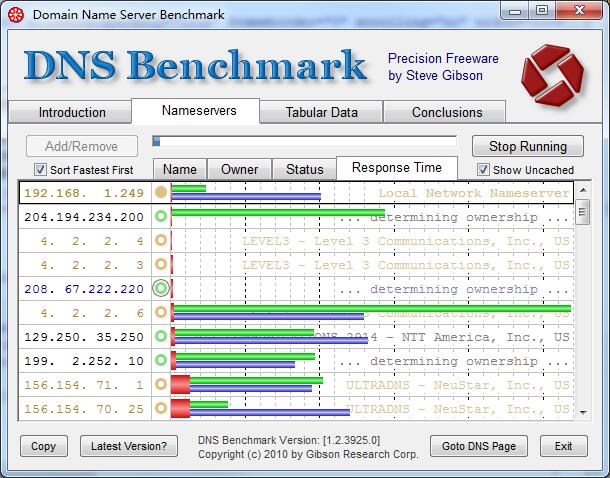
Task: Click the status circle for 156.154.71.1
Action: coord(160,385)
